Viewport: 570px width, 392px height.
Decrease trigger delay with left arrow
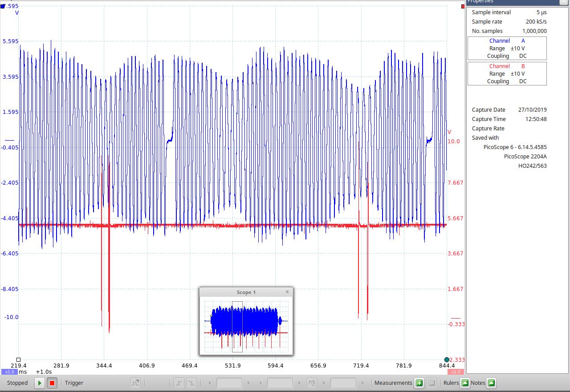pyautogui.click(x=324, y=383)
